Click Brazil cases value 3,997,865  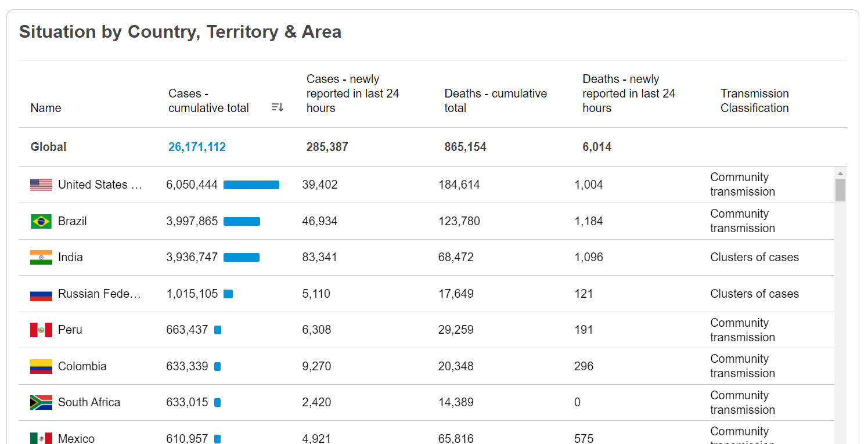point(192,221)
